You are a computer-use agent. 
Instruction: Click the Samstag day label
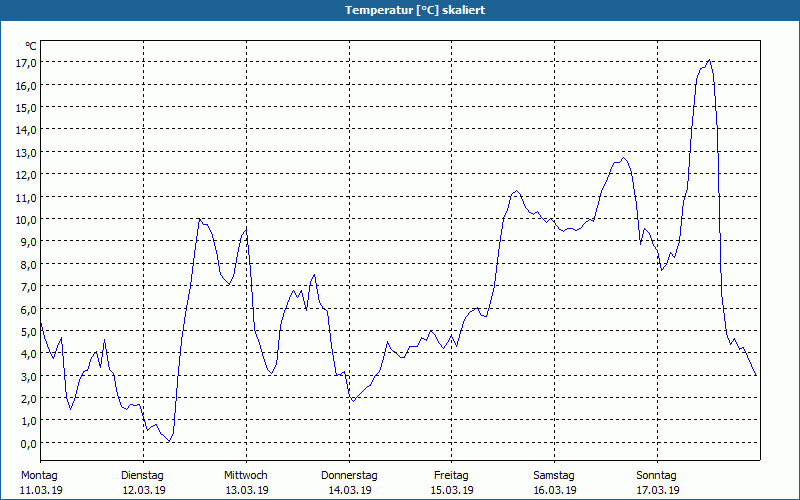coord(554,476)
